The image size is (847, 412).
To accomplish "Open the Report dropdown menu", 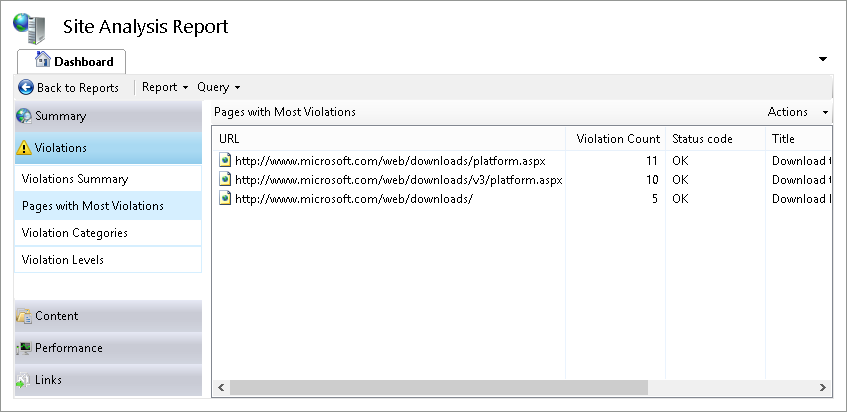I will pos(165,88).
